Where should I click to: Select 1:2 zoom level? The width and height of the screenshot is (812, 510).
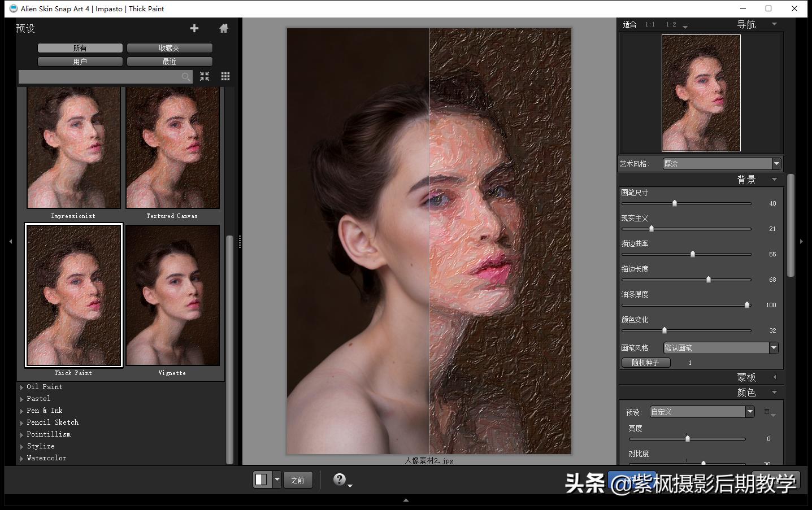[672, 24]
